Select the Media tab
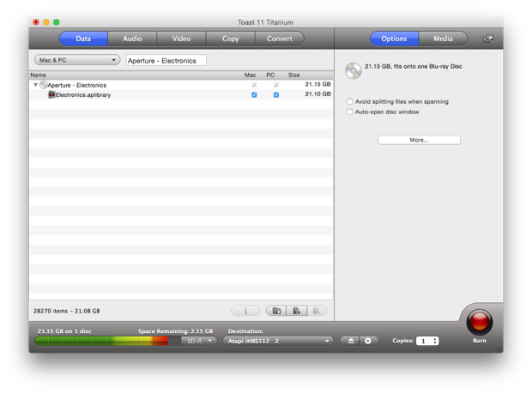This screenshot has width=532, height=394. [443, 39]
